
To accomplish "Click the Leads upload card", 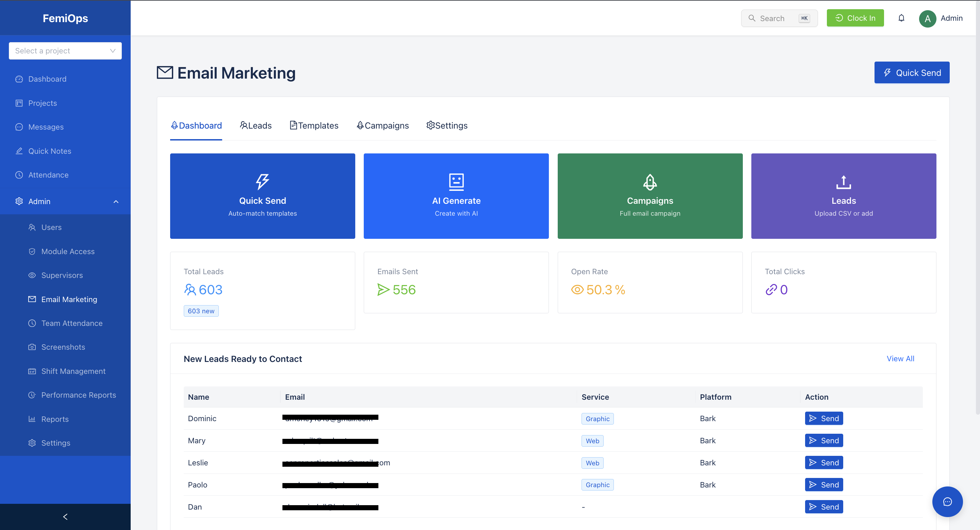I will pos(843,196).
